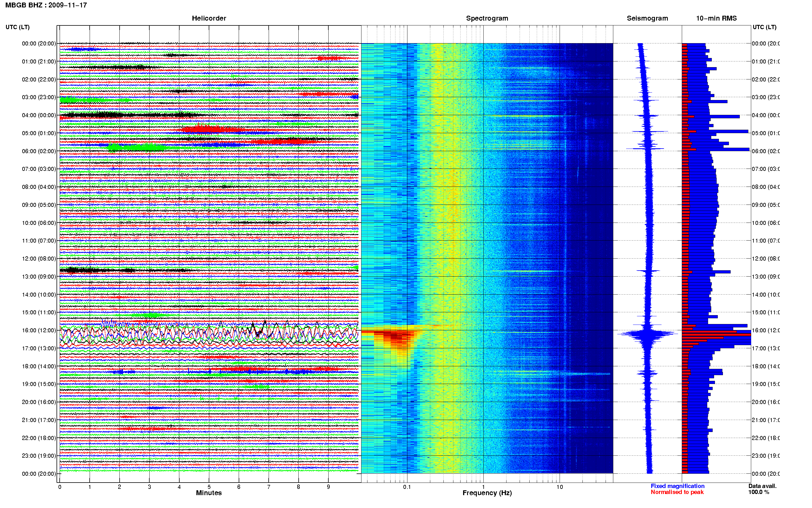Click the left '13:00 (09:00)' time label
This screenshot has width=812, height=508.
[39, 277]
